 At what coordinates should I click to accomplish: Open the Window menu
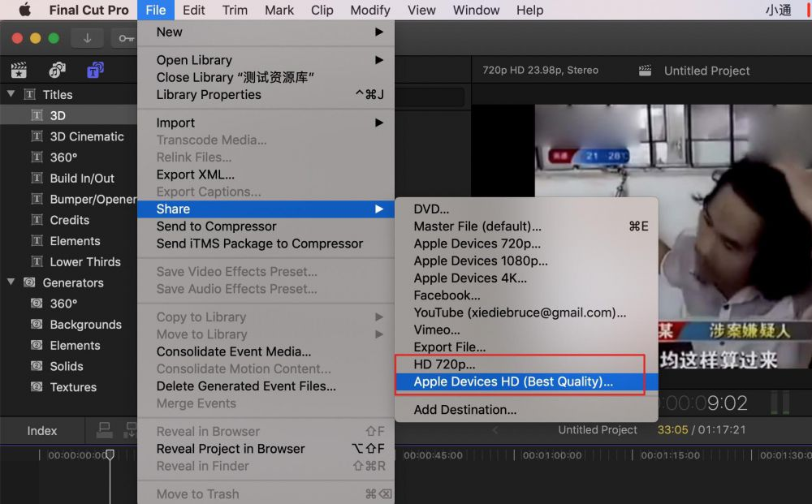coord(476,10)
